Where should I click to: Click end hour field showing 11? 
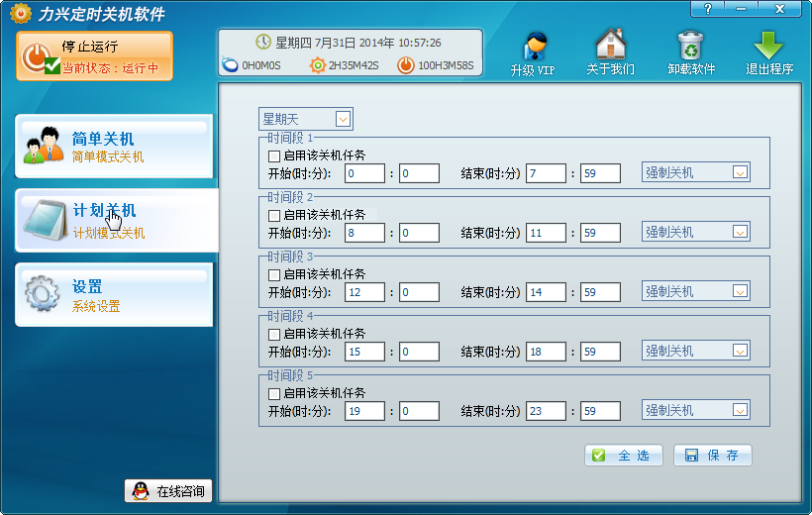coord(546,233)
